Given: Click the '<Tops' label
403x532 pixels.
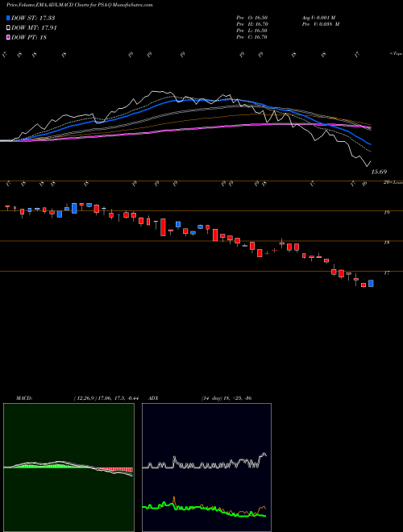Looking at the screenshot, I should (396, 54).
